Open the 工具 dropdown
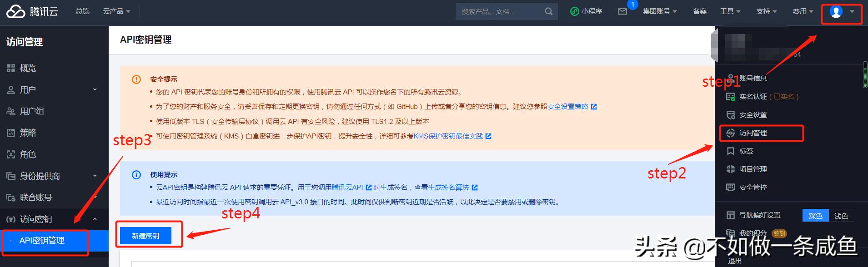Screen dimensions: 868x267 (x=730, y=11)
